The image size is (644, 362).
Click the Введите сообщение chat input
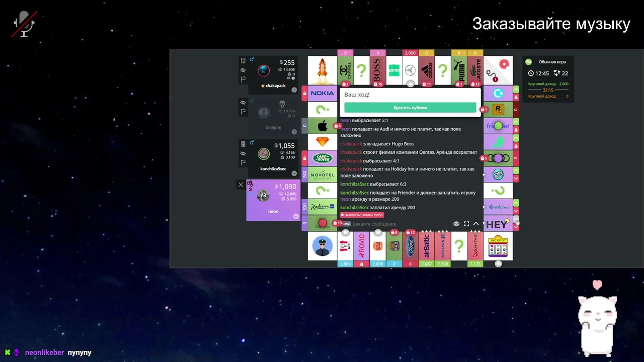(x=400, y=224)
